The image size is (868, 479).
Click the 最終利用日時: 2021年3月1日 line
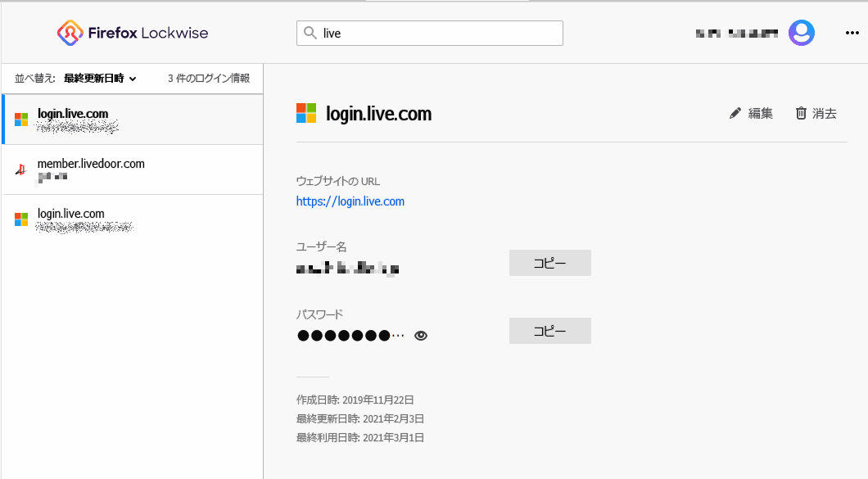click(x=359, y=437)
